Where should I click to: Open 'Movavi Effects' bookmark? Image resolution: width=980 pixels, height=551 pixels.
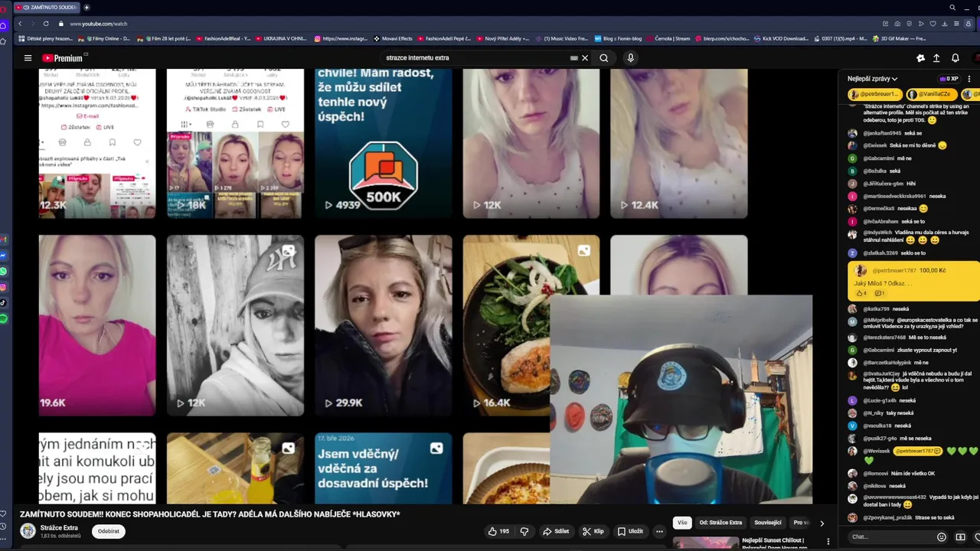[392, 38]
